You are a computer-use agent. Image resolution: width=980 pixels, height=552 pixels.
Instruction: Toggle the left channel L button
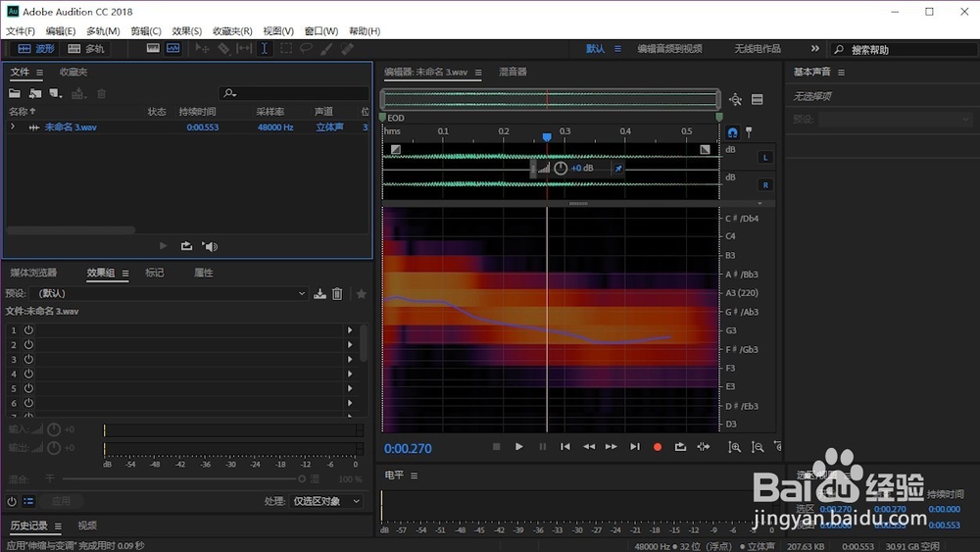(765, 158)
